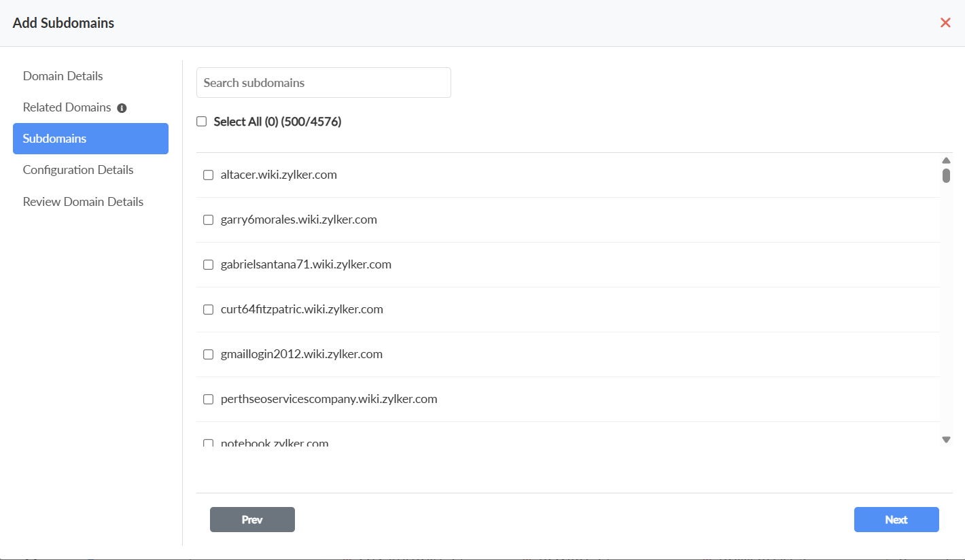This screenshot has height=560, width=965.
Task: Close the Add Subdomains dialog
Action: (945, 22)
